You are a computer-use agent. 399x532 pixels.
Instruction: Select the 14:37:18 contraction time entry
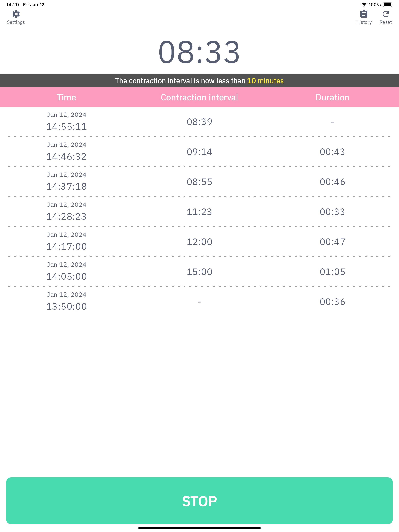[x=66, y=186]
